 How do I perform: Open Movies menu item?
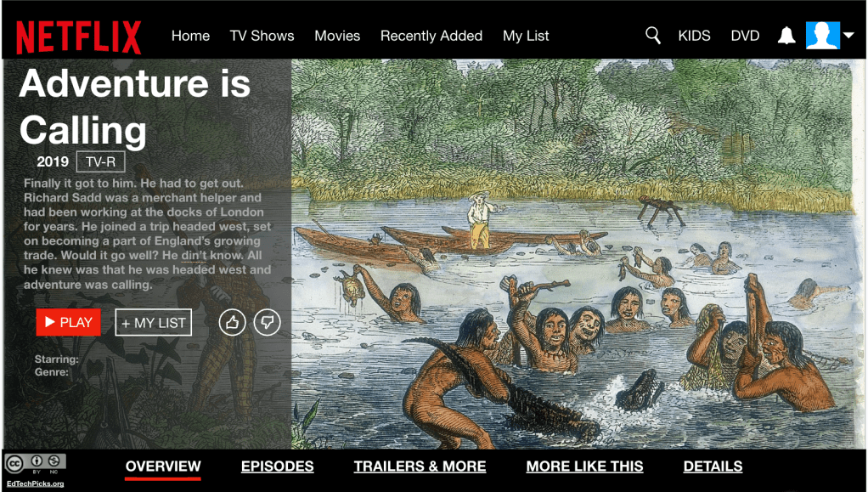tap(337, 36)
